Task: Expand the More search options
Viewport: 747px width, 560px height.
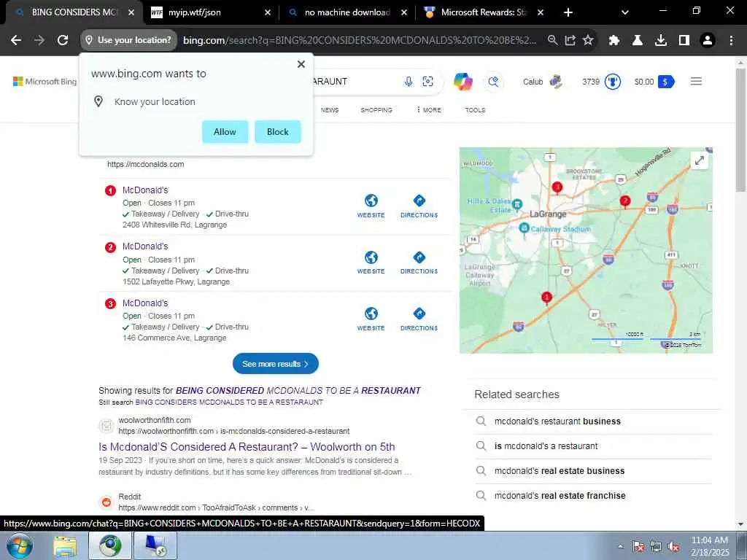Action: pos(429,110)
